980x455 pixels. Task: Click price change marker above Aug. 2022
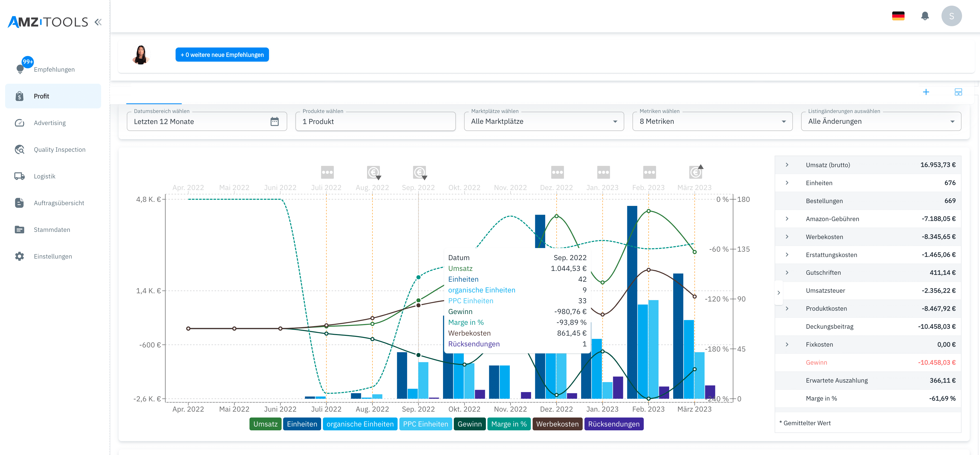(x=373, y=172)
